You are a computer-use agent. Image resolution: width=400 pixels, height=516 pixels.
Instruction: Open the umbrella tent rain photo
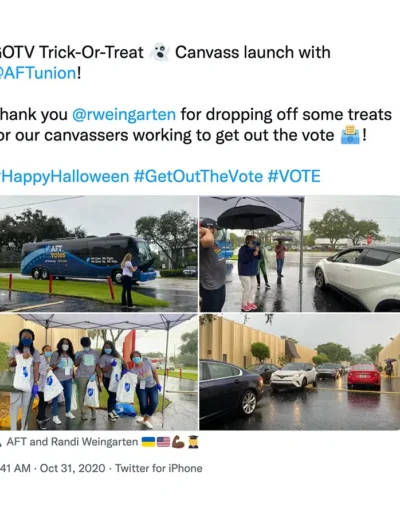pos(300,254)
